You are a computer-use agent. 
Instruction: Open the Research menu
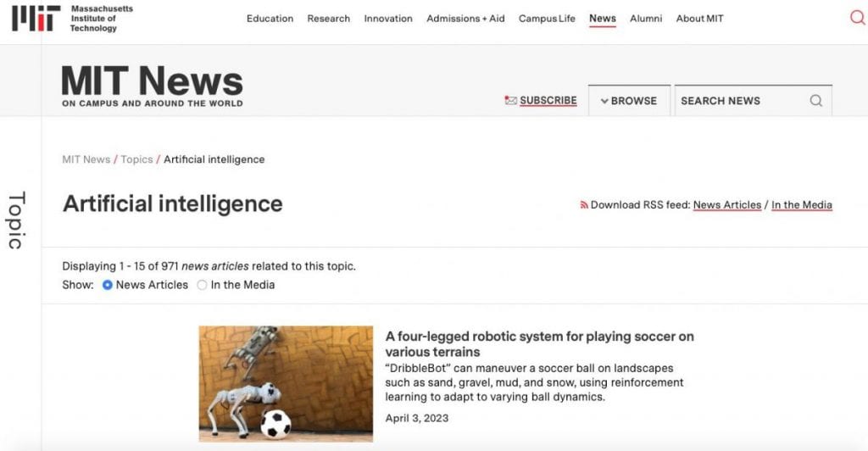coord(328,19)
